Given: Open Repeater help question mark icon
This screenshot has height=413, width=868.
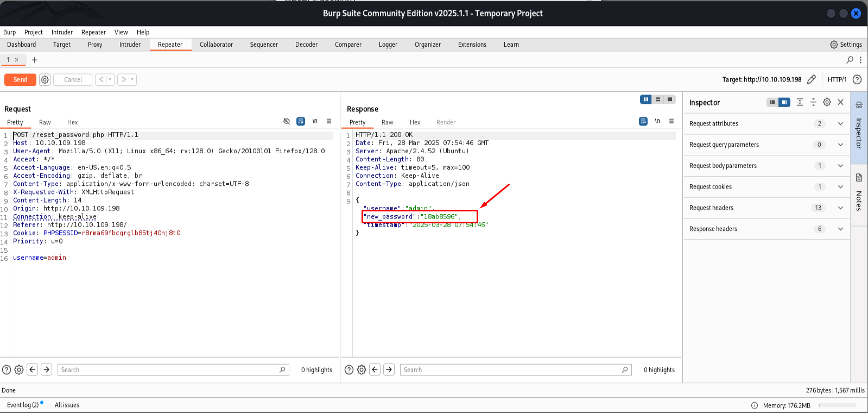Looking at the screenshot, I should click(x=857, y=79).
